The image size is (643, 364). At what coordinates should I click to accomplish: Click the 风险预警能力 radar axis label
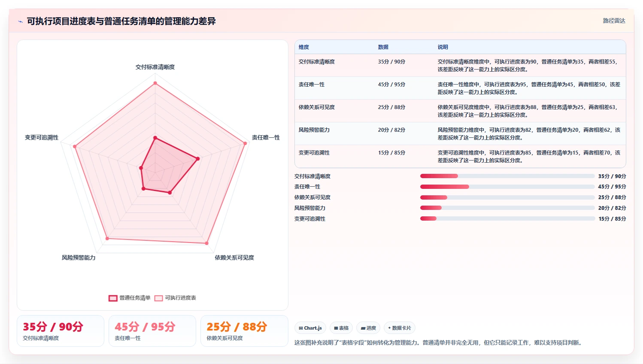click(x=79, y=258)
